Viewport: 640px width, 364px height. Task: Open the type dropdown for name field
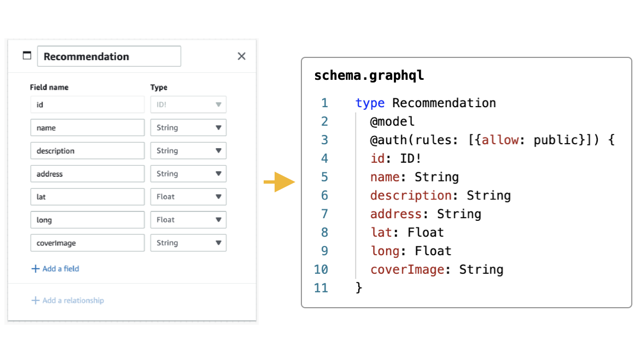pos(188,127)
